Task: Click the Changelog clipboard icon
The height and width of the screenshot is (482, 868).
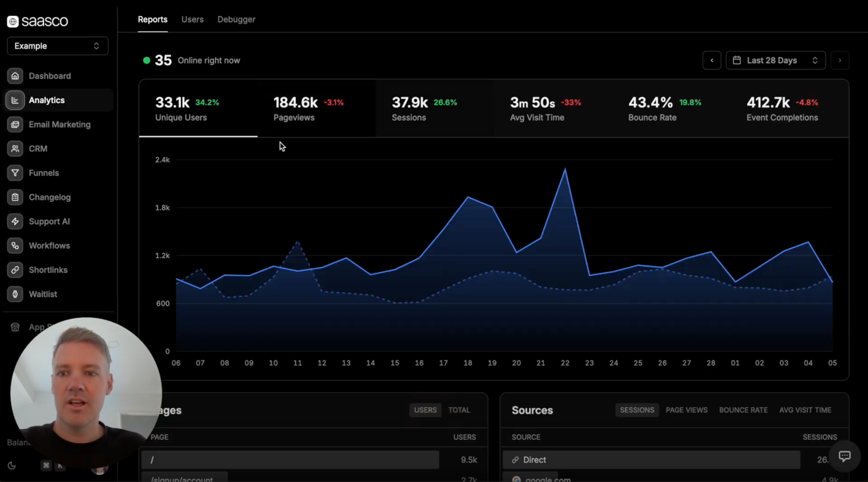Action: tap(15, 197)
